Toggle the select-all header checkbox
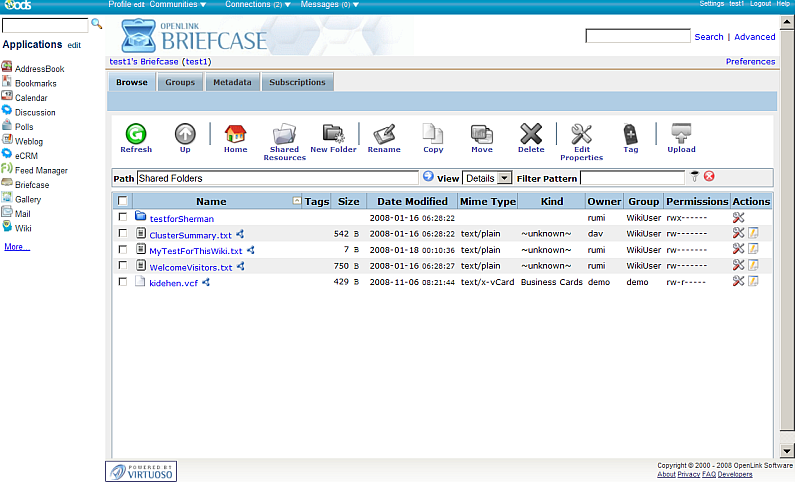Image resolution: width=800 pixels, height=493 pixels. [123, 202]
